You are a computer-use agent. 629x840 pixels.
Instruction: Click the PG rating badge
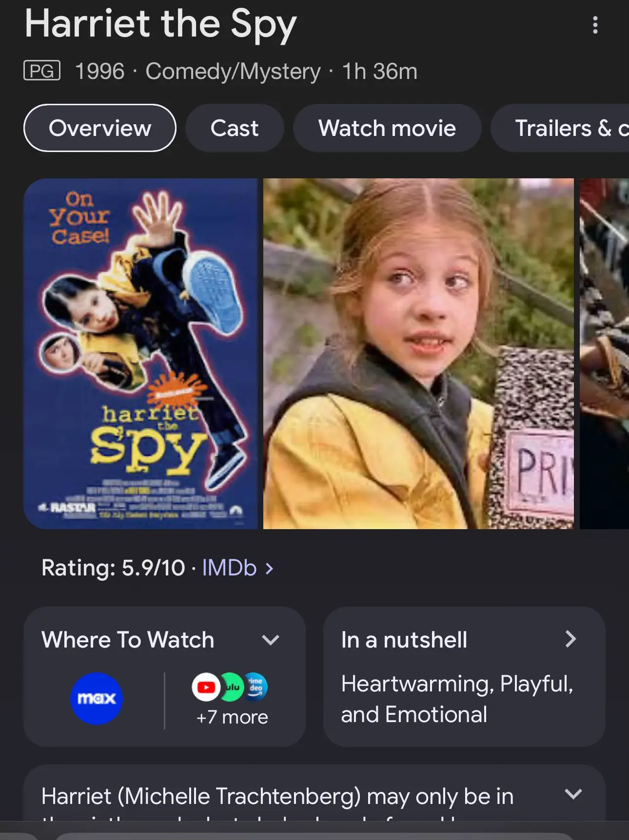(x=42, y=71)
